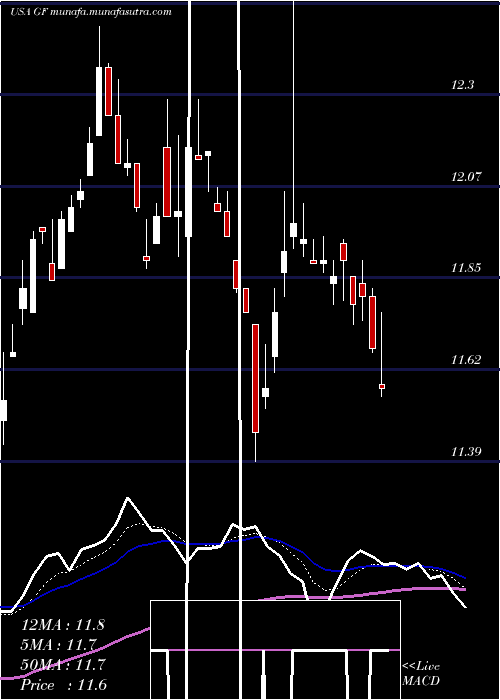Click the 12.07 price axis label

click(467, 177)
